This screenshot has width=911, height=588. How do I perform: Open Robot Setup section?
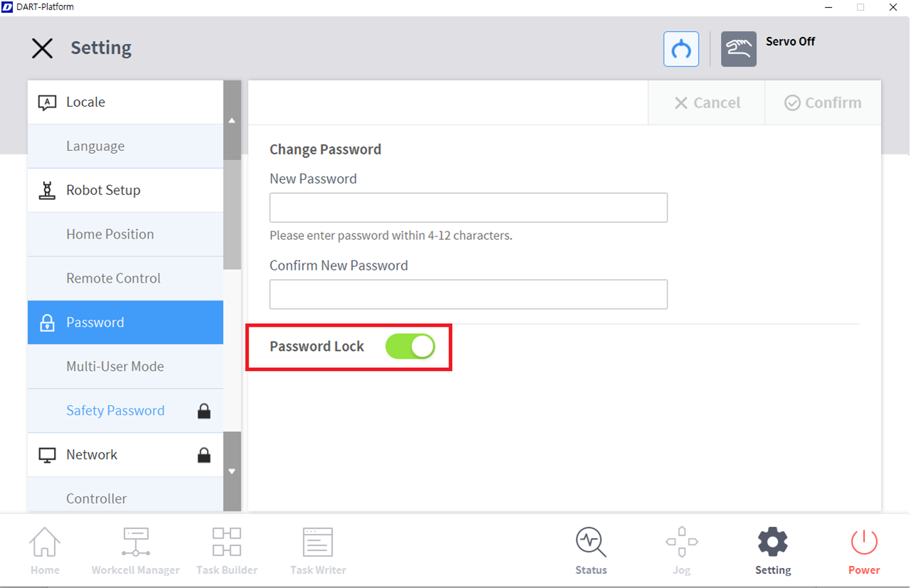pos(125,190)
